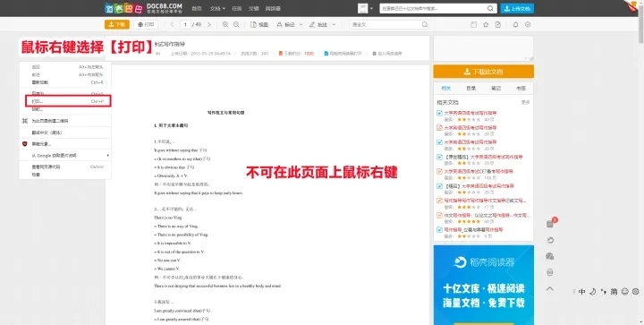Select reload Ctrl+R in context menu
The width and height of the screenshot is (644, 325).
[x=65, y=82]
